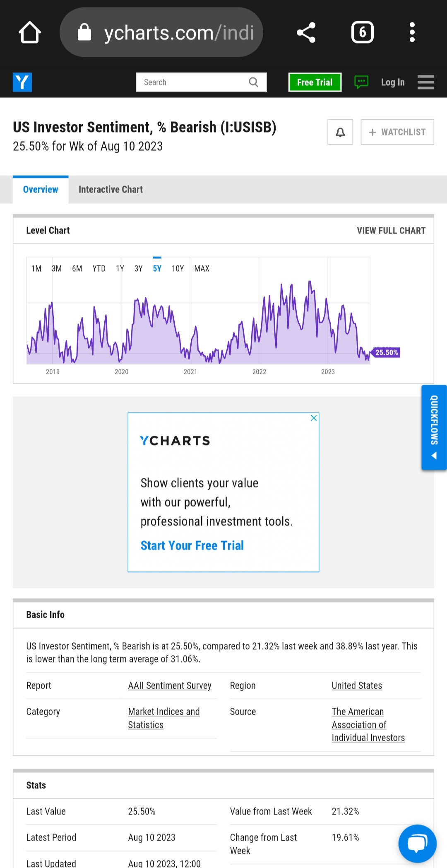Select the 1Y chart range
The width and height of the screenshot is (447, 868).
(x=120, y=268)
